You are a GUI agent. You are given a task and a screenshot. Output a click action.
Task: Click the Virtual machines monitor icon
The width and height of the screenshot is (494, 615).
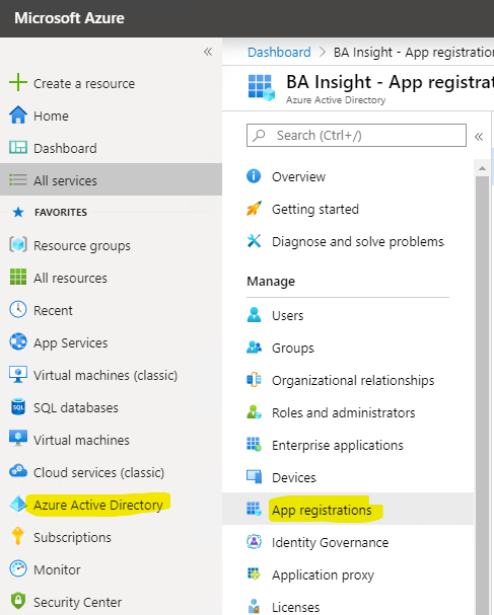click(x=18, y=439)
